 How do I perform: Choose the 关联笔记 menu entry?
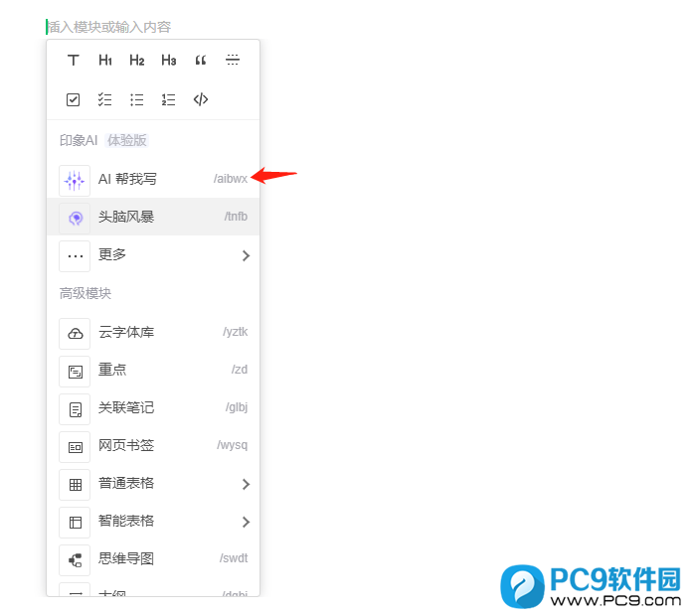153,408
